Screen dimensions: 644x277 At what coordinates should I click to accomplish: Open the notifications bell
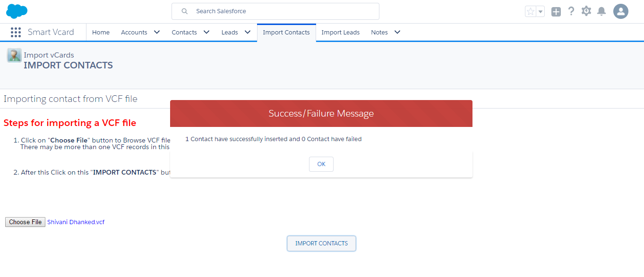(x=601, y=11)
